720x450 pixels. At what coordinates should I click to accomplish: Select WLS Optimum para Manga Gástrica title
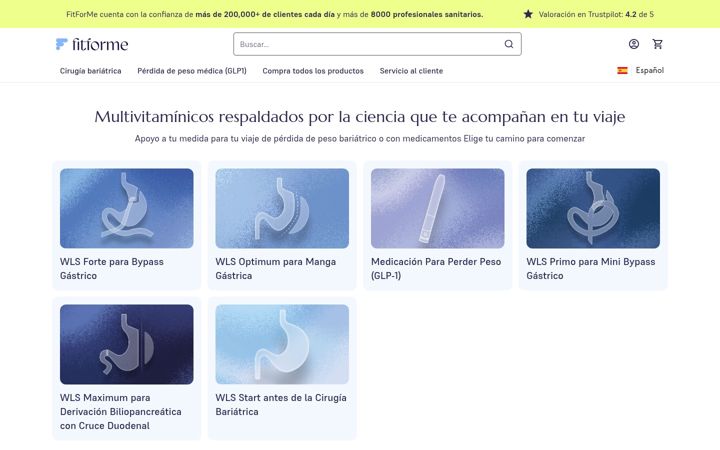[x=276, y=269]
